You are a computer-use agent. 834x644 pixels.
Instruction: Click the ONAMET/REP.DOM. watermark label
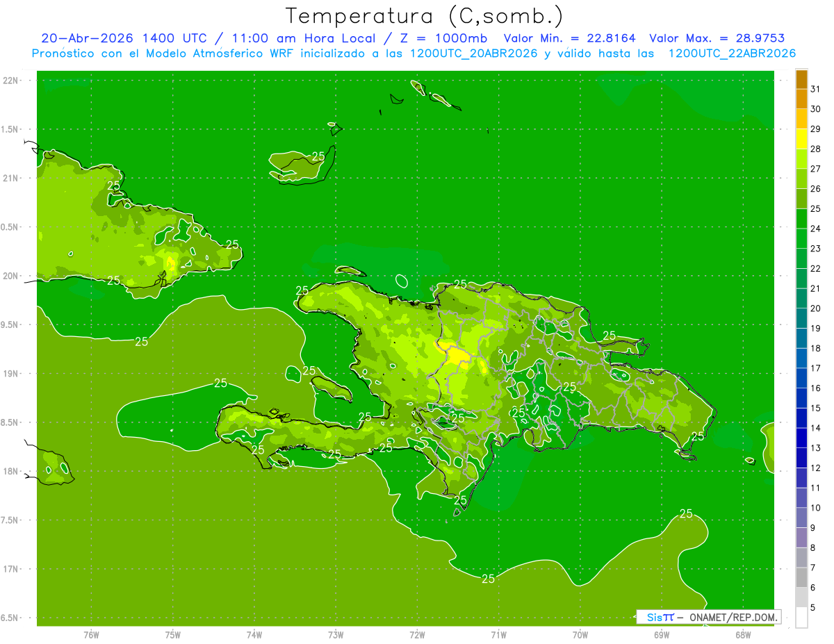click(x=733, y=617)
